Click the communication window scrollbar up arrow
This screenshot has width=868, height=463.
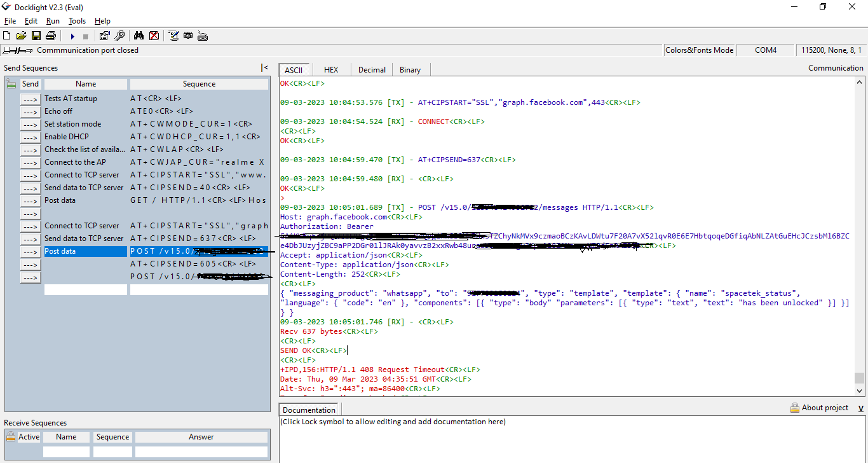(x=860, y=83)
